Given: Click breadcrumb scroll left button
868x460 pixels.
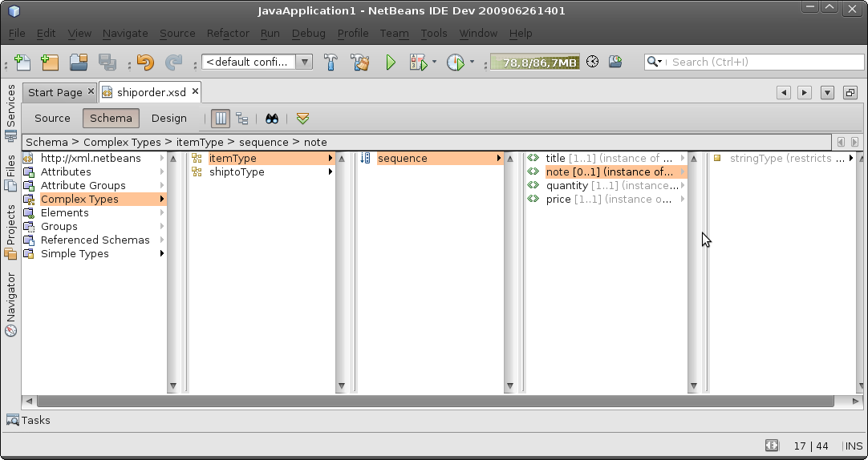Looking at the screenshot, I should (841, 142).
